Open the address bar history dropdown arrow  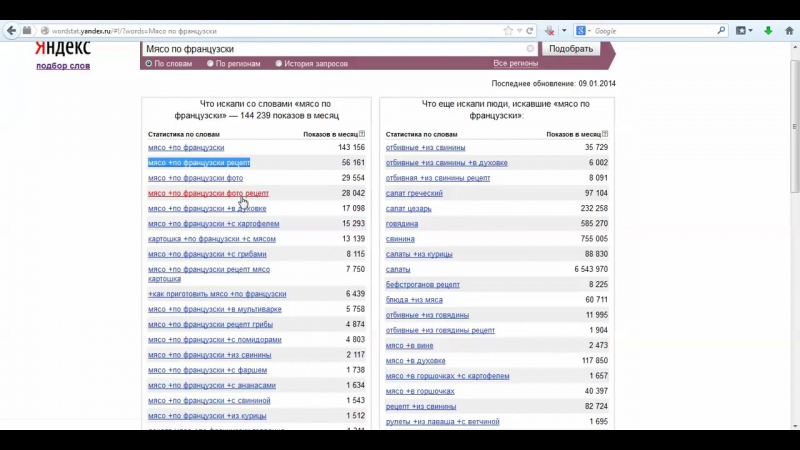pyautogui.click(x=519, y=31)
